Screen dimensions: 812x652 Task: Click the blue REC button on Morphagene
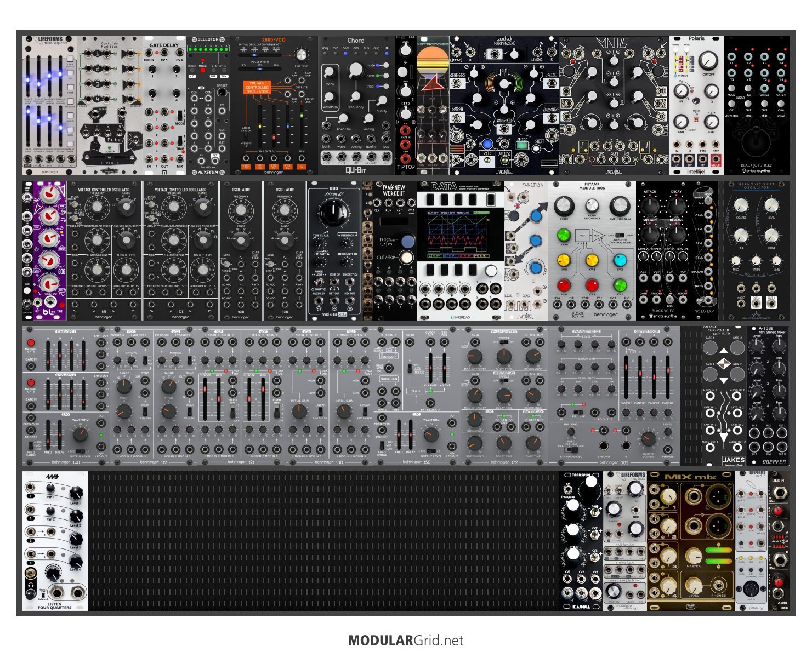[486, 144]
